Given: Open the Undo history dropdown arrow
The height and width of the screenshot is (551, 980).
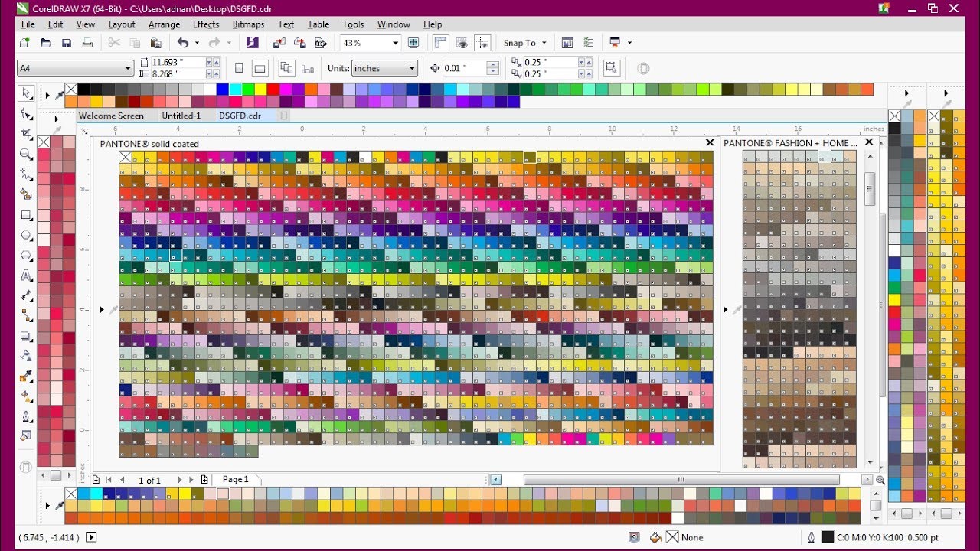Looking at the screenshot, I should click(197, 43).
